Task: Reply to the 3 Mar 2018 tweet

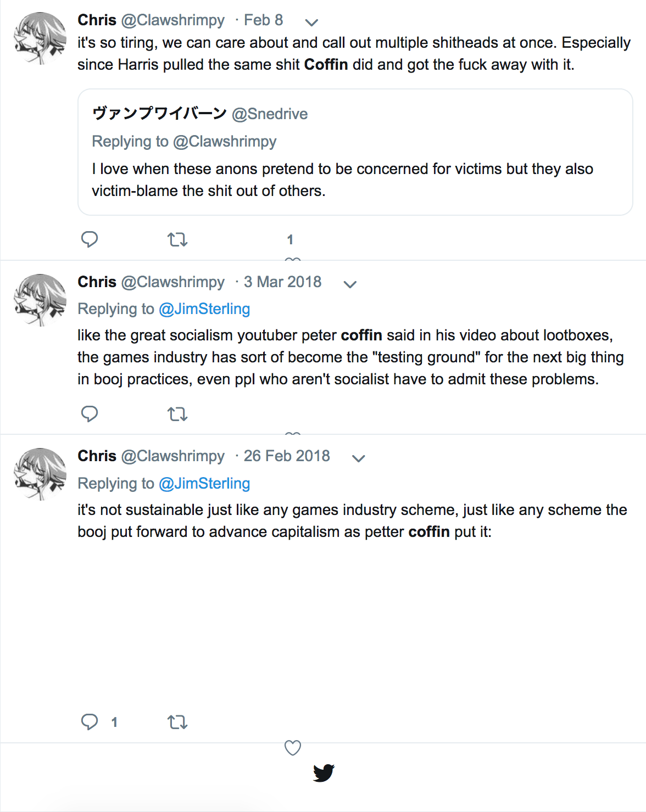Action: [90, 413]
